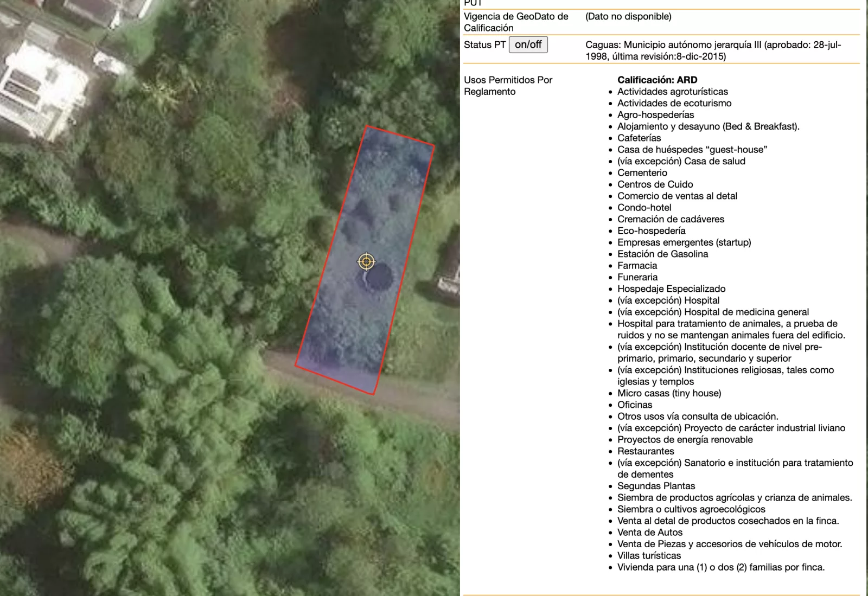
Task: Click Empresas emergentes (startup) item
Action: (684, 242)
